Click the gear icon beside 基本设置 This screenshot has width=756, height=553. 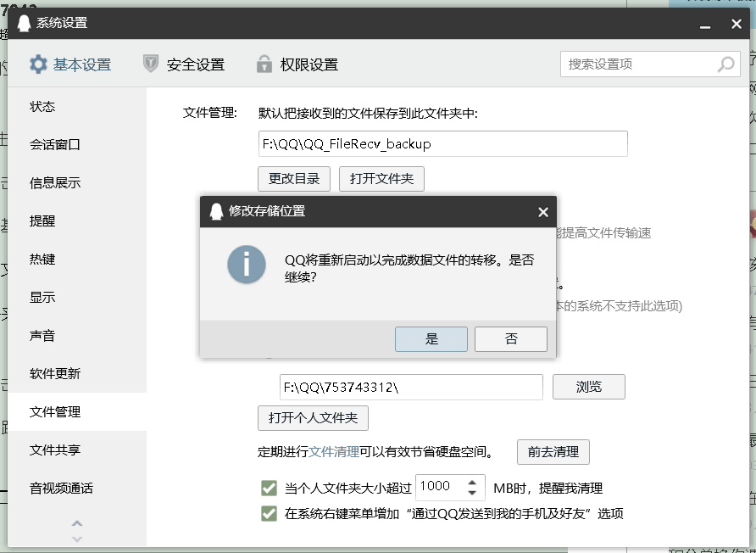click(38, 64)
